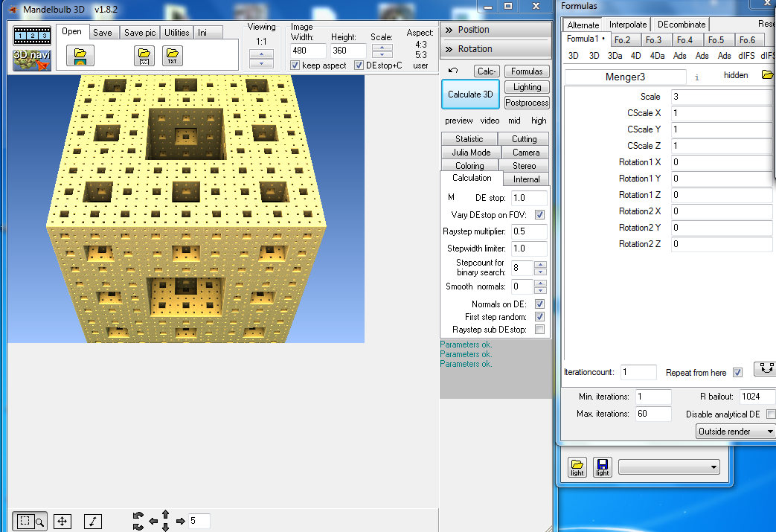Viewport: 776px width, 532px height.
Task: Open the Outside render dropdown
Action: [735, 432]
